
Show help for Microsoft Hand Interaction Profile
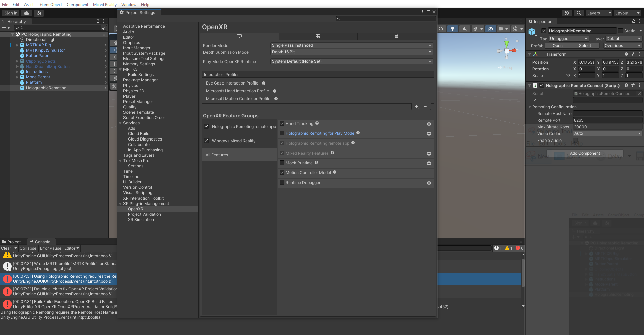[275, 91]
